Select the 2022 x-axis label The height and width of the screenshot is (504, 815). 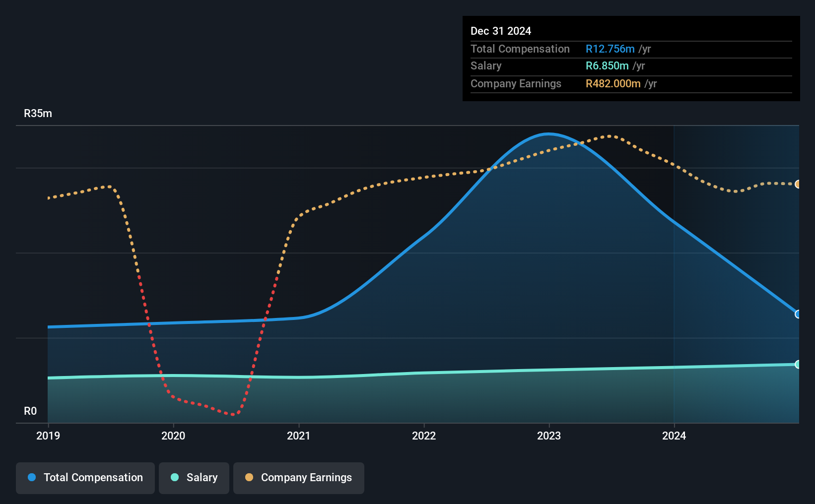click(424, 436)
